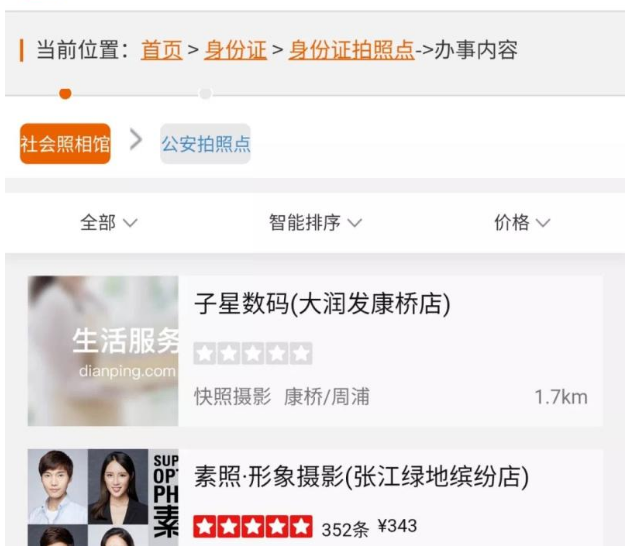Open the 身份证拍照点 breadcrumb link

[351, 50]
